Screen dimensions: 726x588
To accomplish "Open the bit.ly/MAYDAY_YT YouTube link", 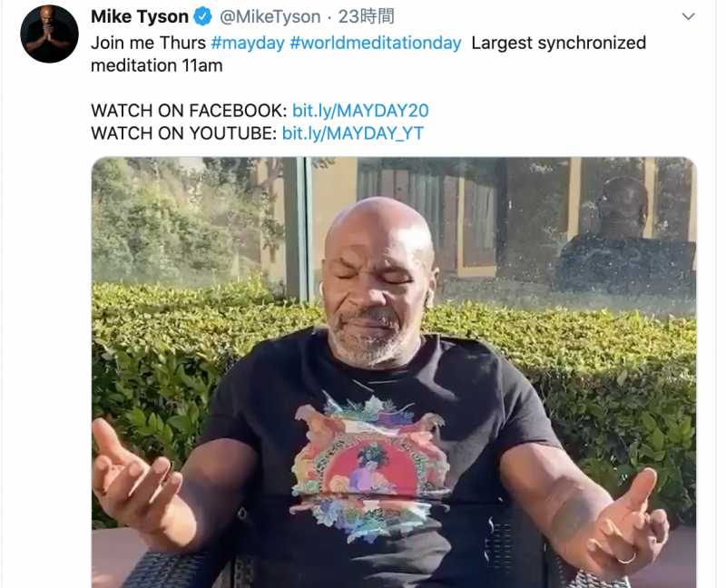I will (353, 133).
